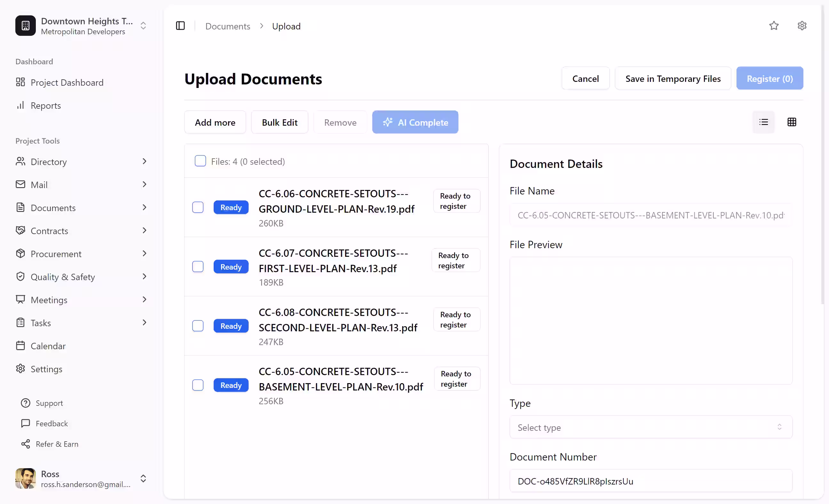Click the AI Complete sparkle button
Image resolution: width=829 pixels, height=504 pixels.
pyautogui.click(x=415, y=122)
